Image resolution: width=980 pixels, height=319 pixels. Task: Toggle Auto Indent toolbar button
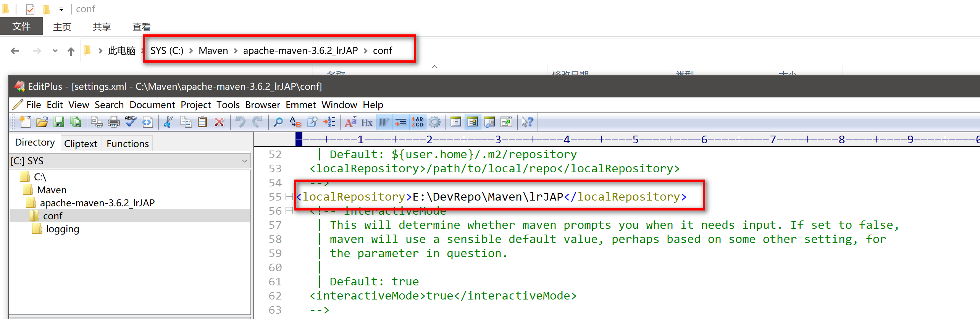click(401, 122)
